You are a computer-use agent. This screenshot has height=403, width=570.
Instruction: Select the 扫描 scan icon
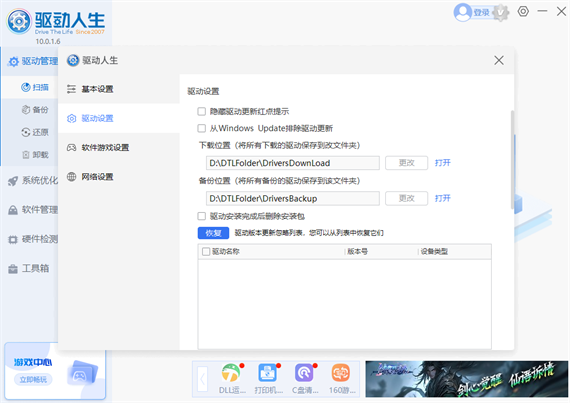26,87
